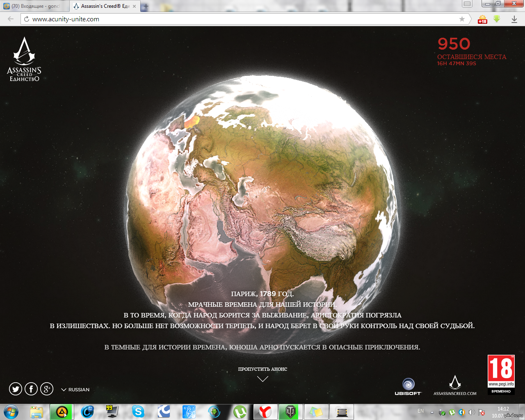This screenshot has width=525, height=420.
Task: Visit the assassinscreed.com logo link
Action: 455,386
